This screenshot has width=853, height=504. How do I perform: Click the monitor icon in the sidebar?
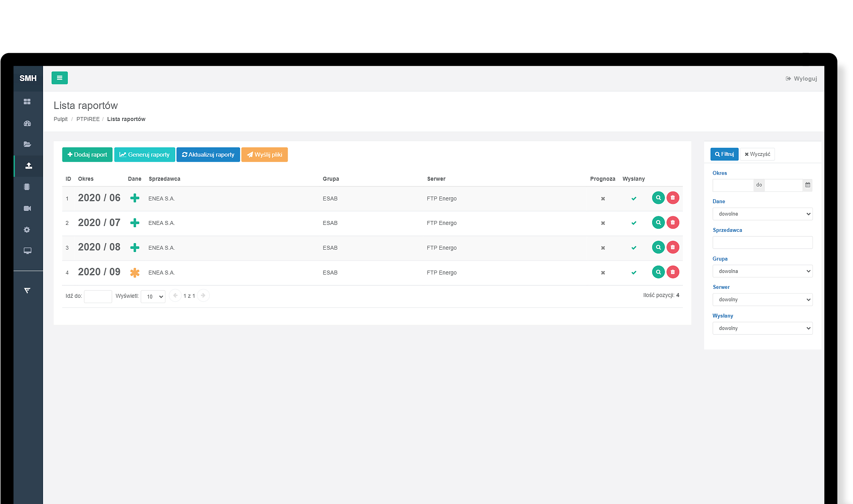[x=27, y=251]
